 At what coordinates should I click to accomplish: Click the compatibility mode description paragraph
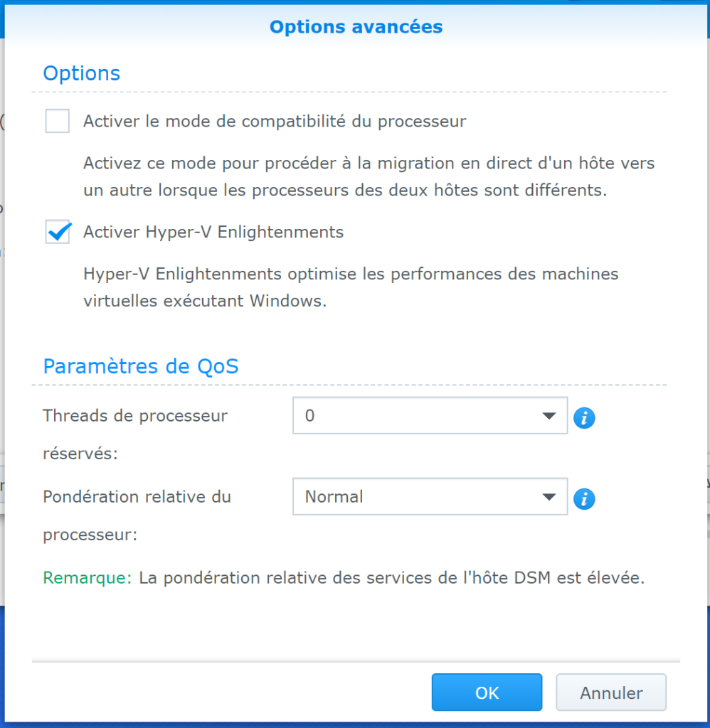(369, 177)
